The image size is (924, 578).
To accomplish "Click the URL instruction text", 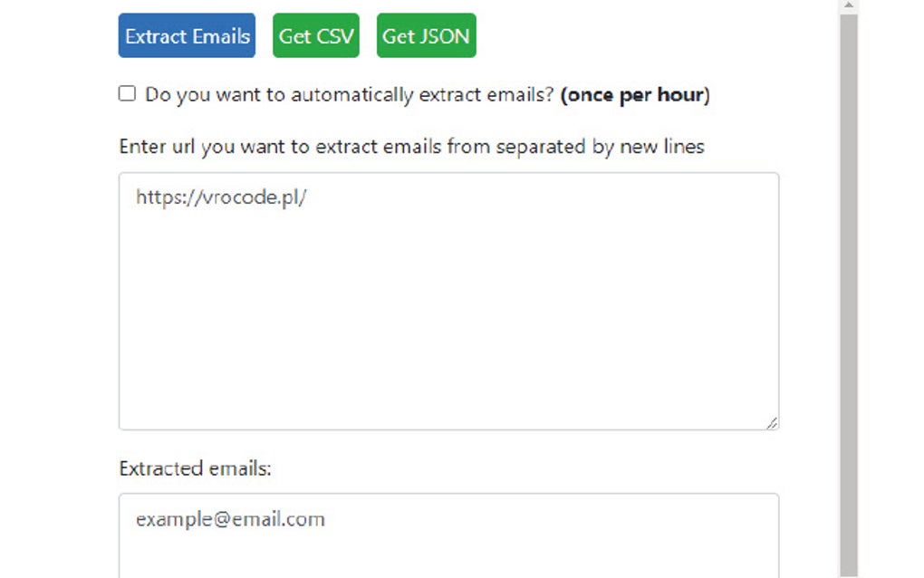I will coord(411,146).
